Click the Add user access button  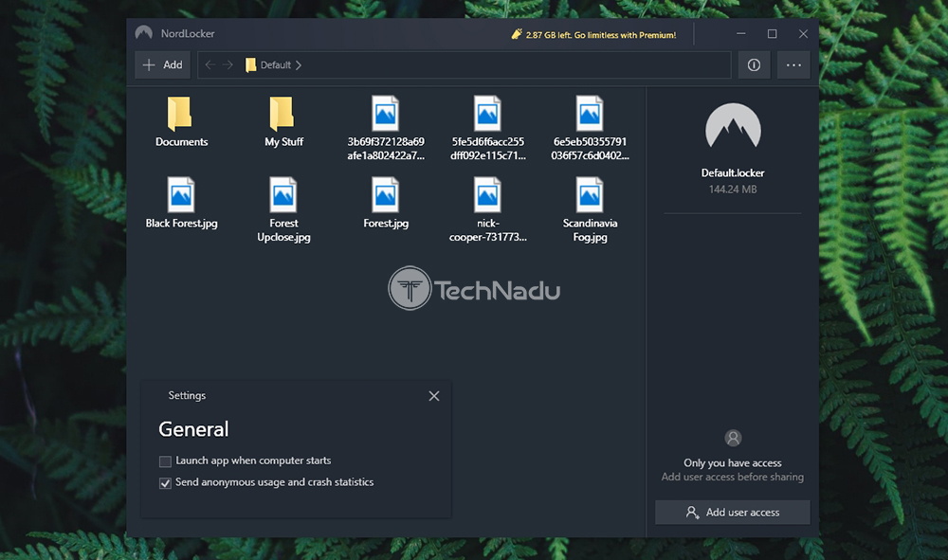click(x=733, y=513)
